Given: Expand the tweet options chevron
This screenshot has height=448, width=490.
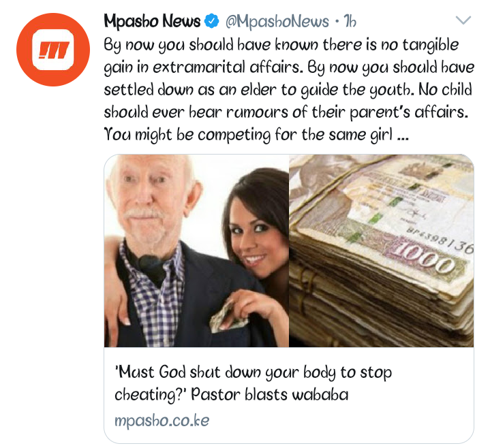Looking at the screenshot, I should (463, 20).
